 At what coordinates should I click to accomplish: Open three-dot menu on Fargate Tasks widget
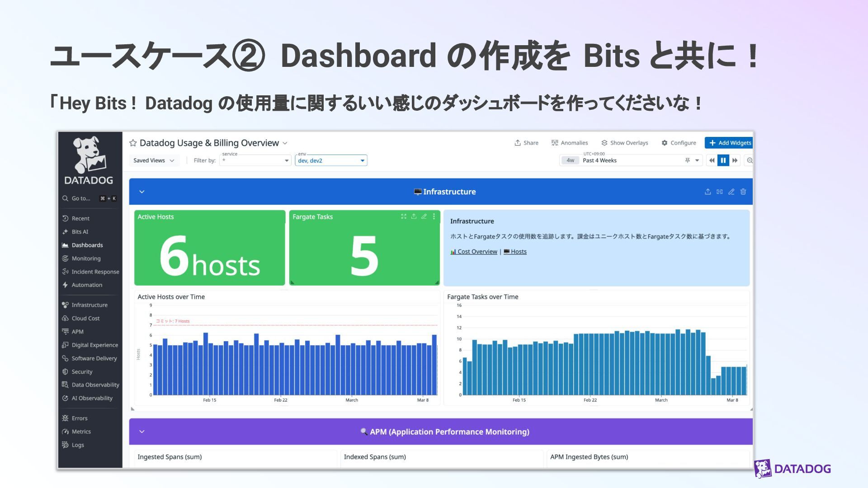point(434,216)
